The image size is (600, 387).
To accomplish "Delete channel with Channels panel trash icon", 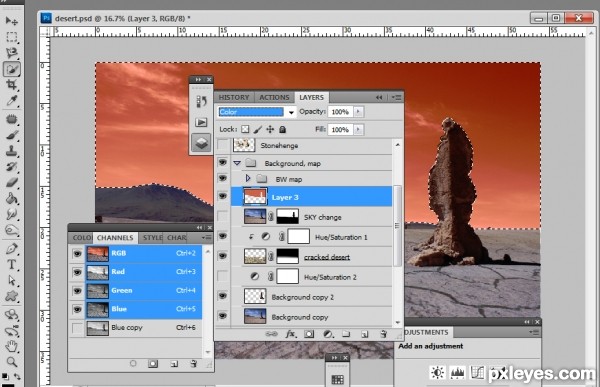I will click(x=193, y=363).
